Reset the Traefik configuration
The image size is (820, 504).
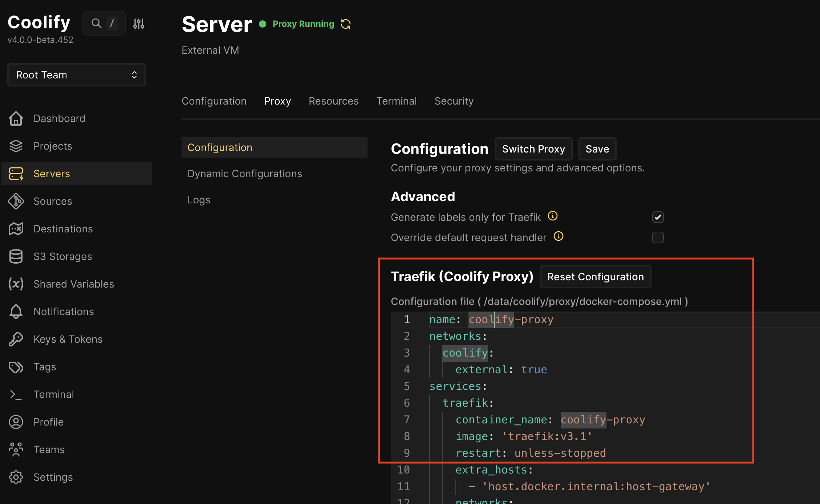click(595, 277)
